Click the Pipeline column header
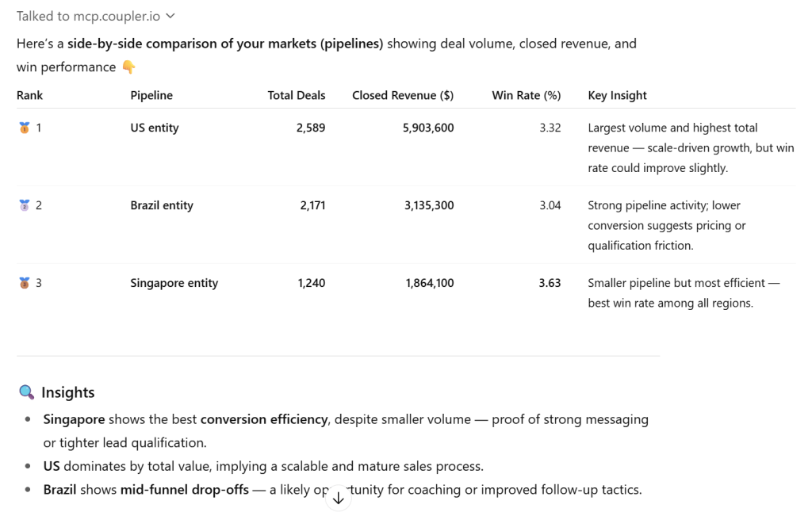812x512 pixels. [x=151, y=95]
